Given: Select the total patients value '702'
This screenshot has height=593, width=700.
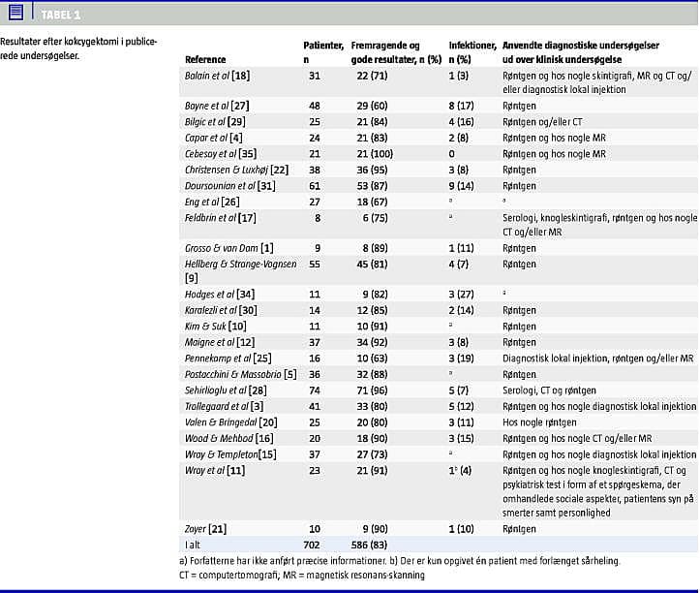Looking at the screenshot, I should (312, 545).
